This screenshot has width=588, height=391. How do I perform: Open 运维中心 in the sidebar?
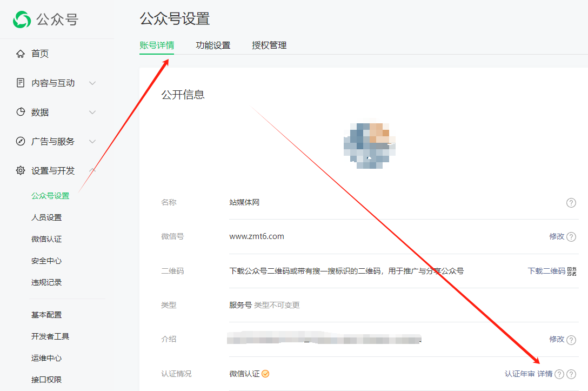(x=46, y=358)
